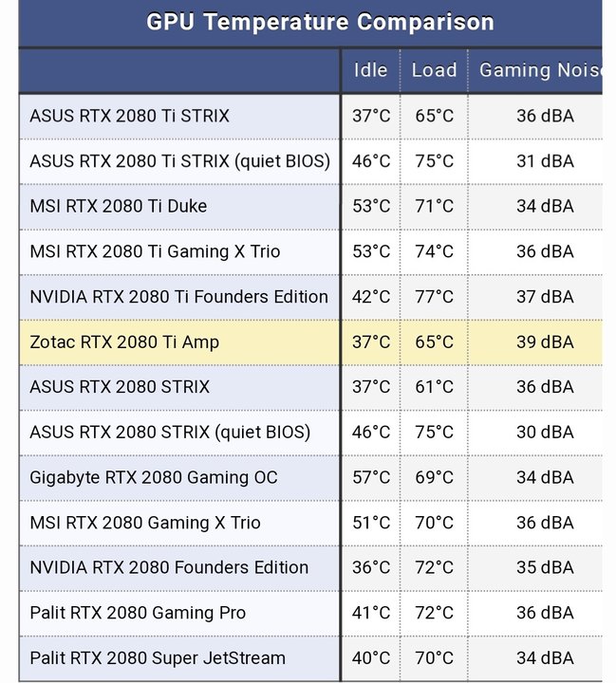This screenshot has height=683, width=616.
Task: Click the ASUS RTX 2080 STRIX name
Action: click(120, 387)
